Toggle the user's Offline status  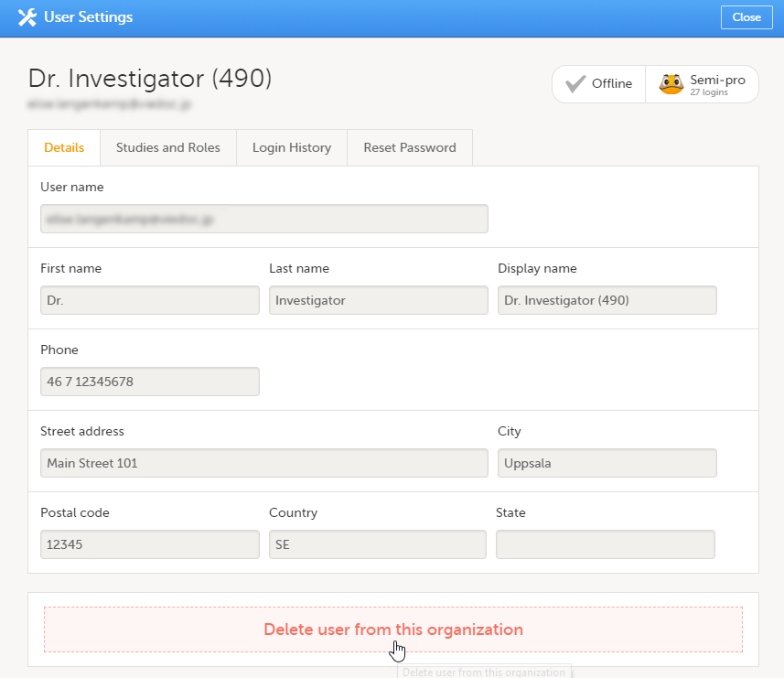[x=598, y=82]
